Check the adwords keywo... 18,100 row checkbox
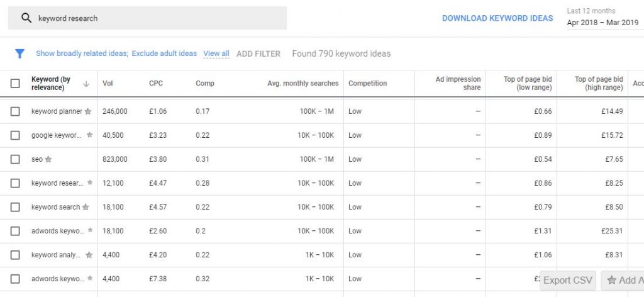This screenshot has height=297, width=644. 15,231
